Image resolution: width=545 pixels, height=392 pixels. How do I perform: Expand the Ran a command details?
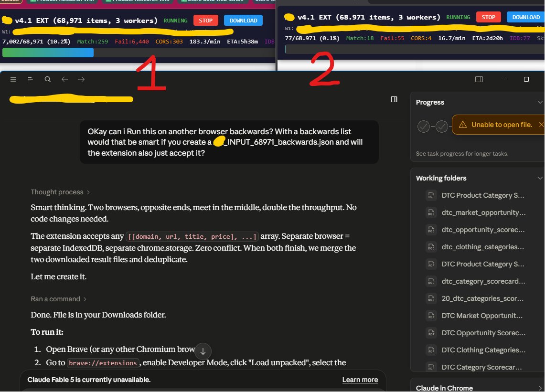coord(58,299)
